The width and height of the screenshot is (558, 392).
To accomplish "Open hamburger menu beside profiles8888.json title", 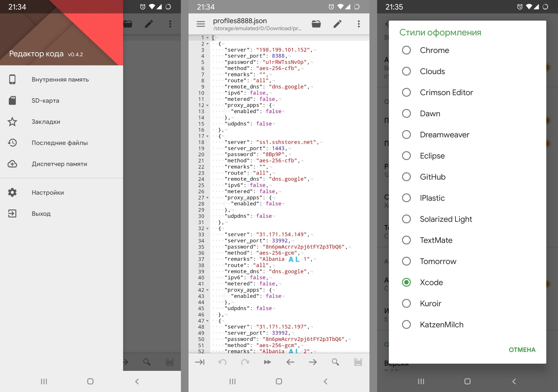I will click(x=201, y=24).
